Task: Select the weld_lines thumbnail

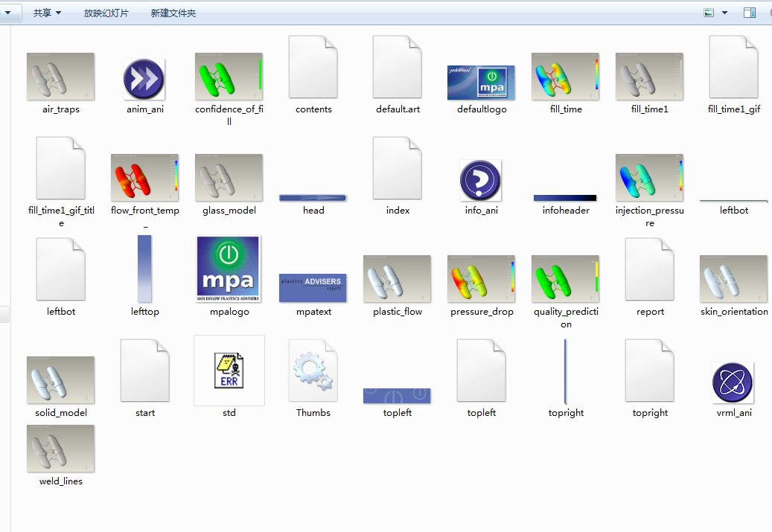Action: 60,449
